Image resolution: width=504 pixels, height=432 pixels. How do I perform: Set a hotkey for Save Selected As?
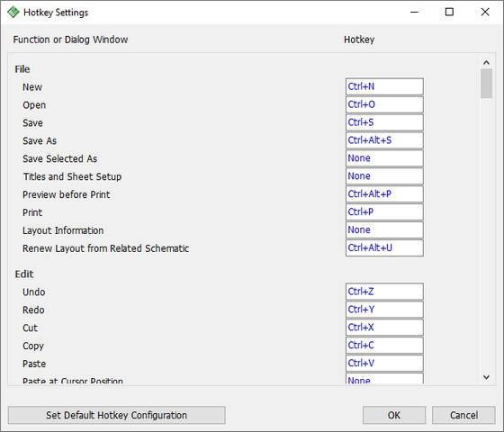384,158
